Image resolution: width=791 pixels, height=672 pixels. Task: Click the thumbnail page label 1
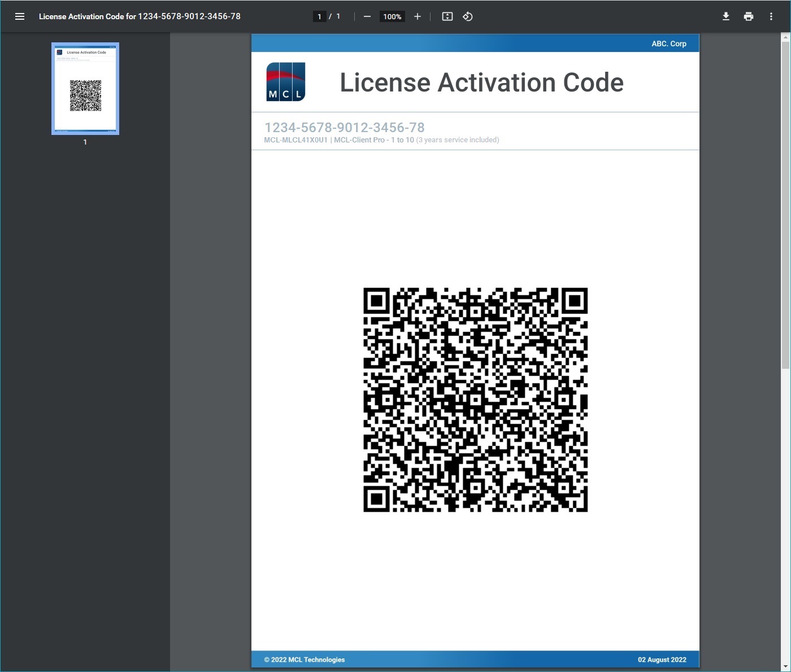coord(85,142)
